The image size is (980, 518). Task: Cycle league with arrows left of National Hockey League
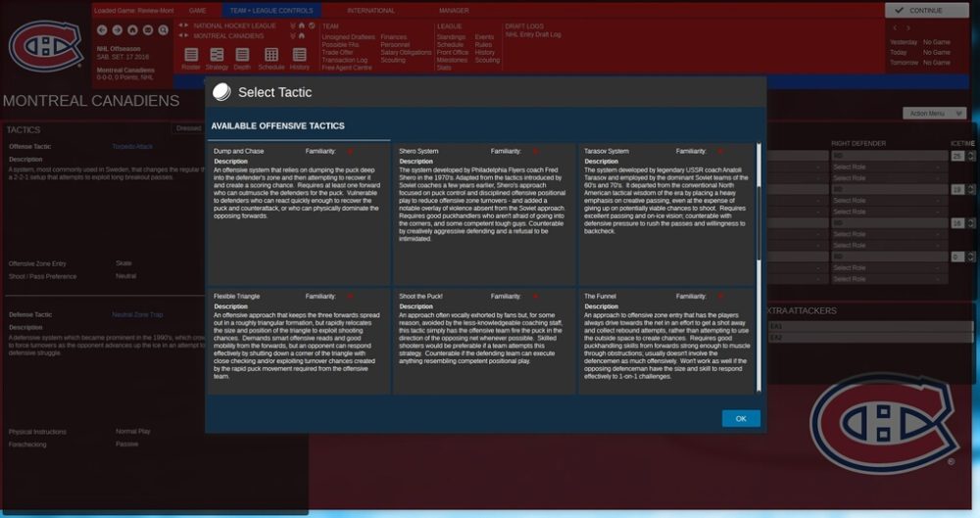(184, 25)
